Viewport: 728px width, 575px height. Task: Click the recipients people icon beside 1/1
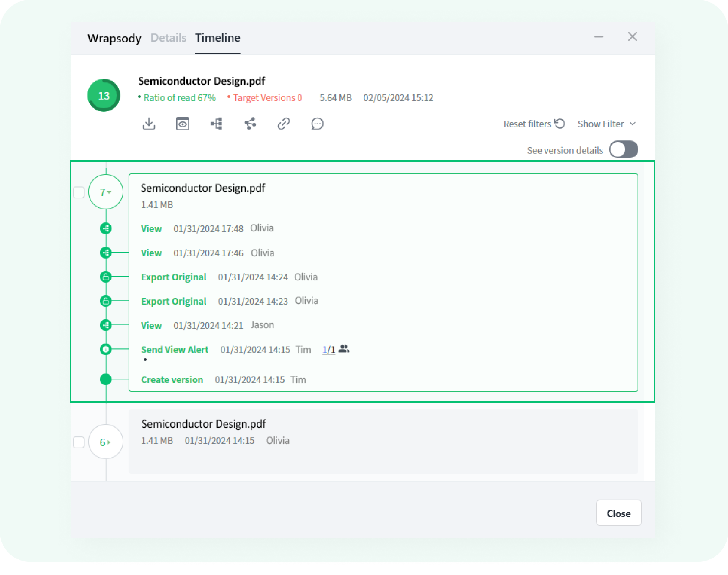[344, 349]
